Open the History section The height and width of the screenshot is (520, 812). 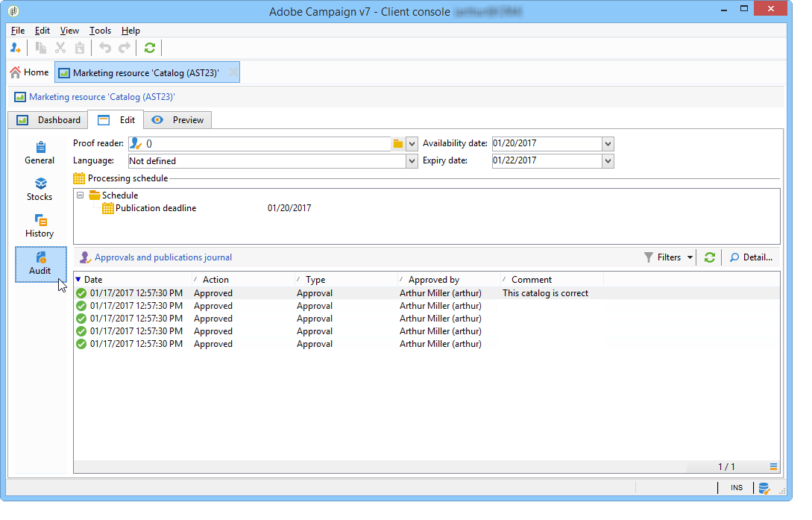pyautogui.click(x=40, y=226)
